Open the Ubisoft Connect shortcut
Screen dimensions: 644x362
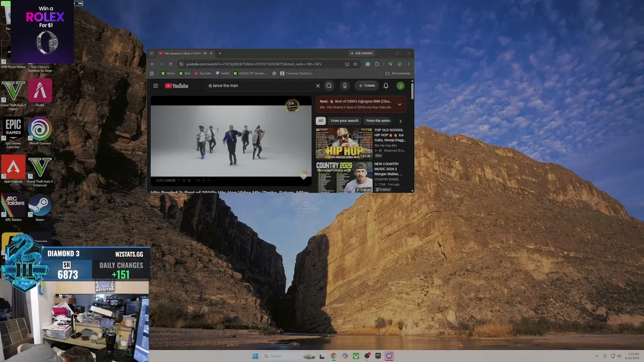(x=40, y=131)
